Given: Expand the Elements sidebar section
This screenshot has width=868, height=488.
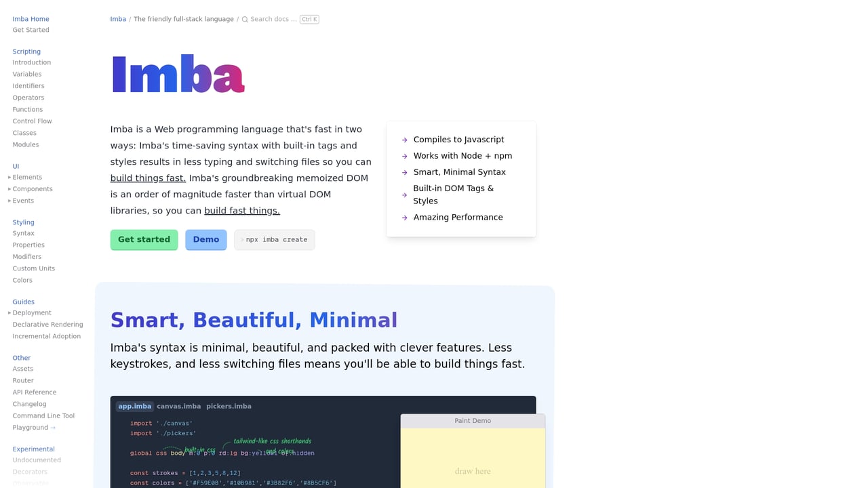Looking at the screenshot, I should [27, 177].
